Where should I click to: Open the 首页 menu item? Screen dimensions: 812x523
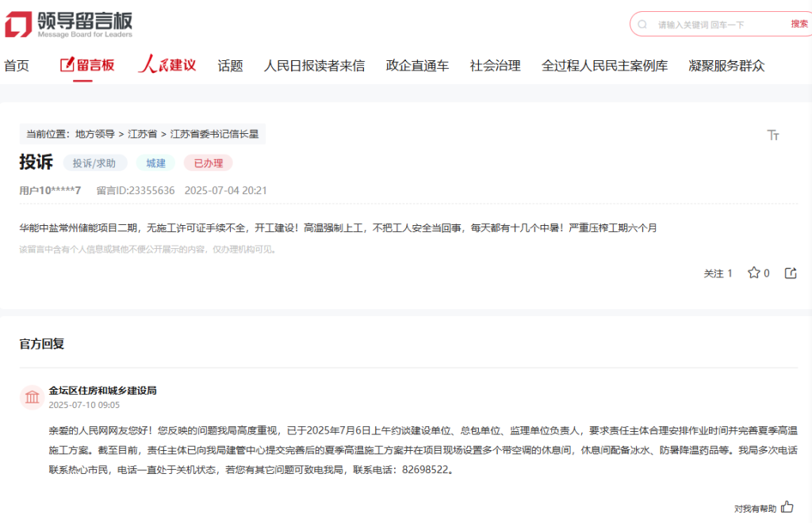[x=17, y=66]
